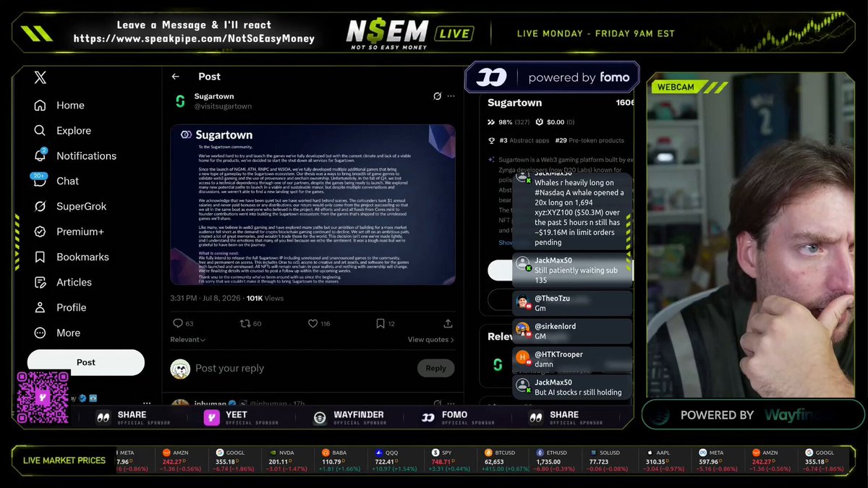Open the Home page icon
868x488 pixels.
click(x=41, y=105)
